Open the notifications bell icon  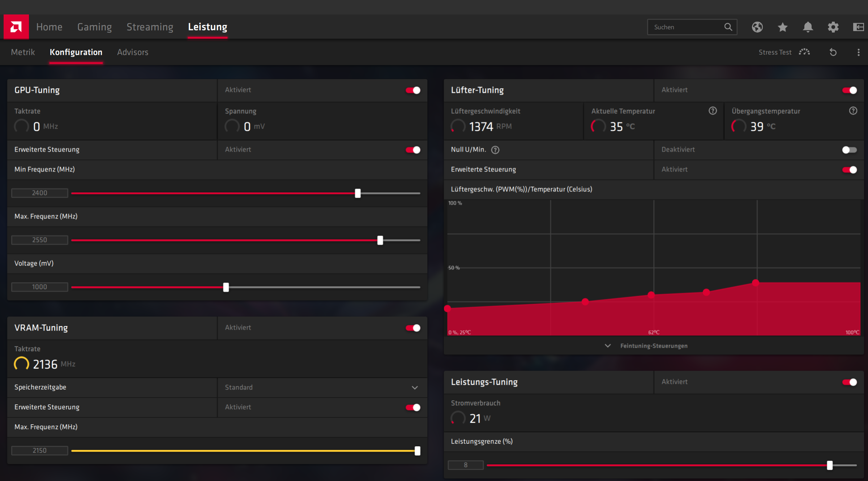click(808, 27)
